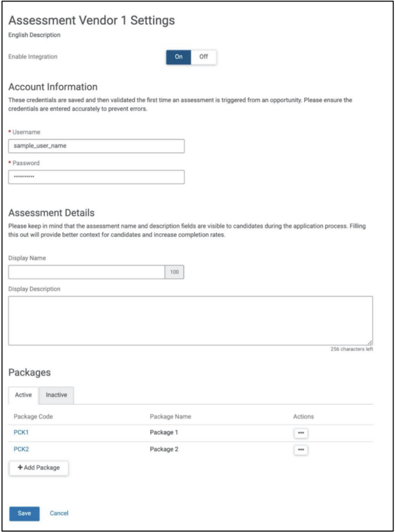This screenshot has width=395, height=532.
Task: Click inside the Display Description textarea
Action: [x=190, y=321]
